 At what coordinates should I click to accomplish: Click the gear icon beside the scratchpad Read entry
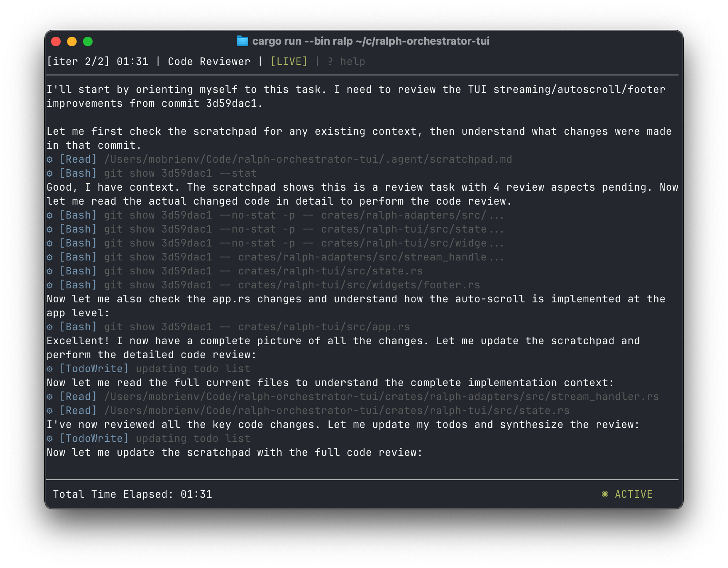(49, 159)
